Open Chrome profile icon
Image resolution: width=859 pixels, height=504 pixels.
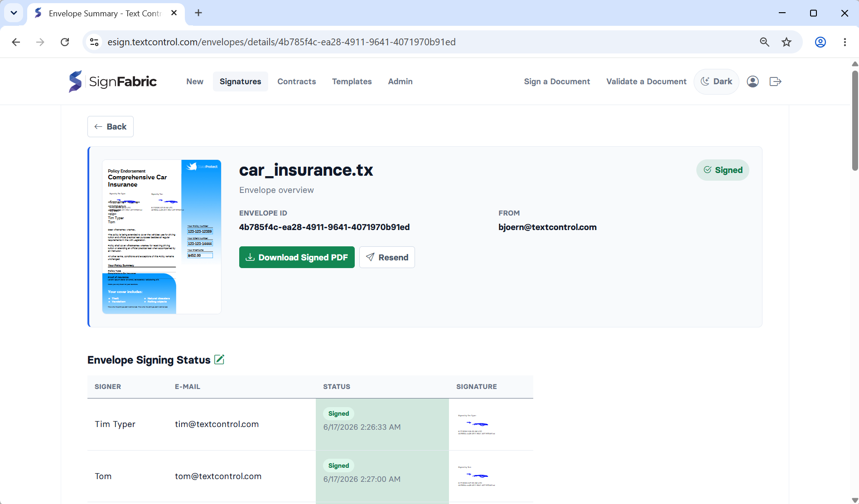(820, 42)
